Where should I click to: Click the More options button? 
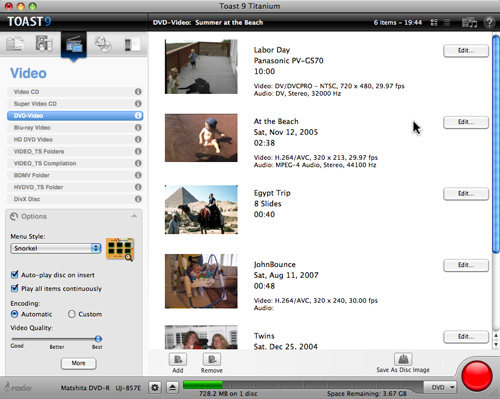tap(78, 363)
